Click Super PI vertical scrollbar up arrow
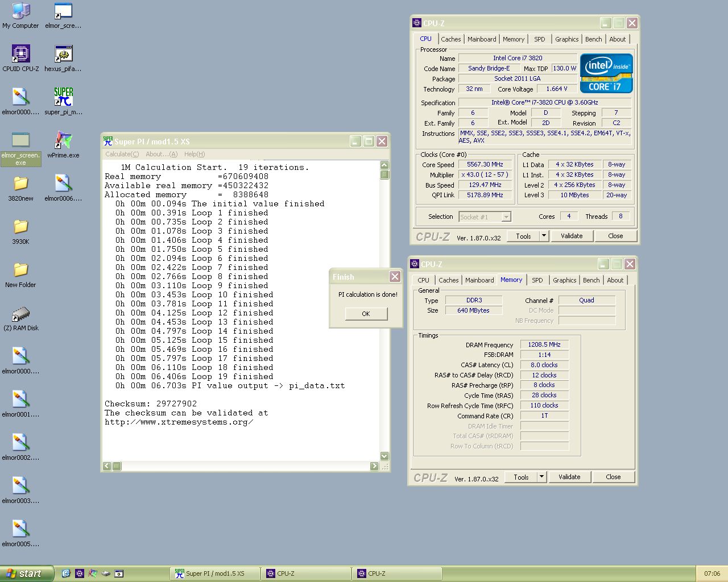This screenshot has height=582, width=728. 384,165
